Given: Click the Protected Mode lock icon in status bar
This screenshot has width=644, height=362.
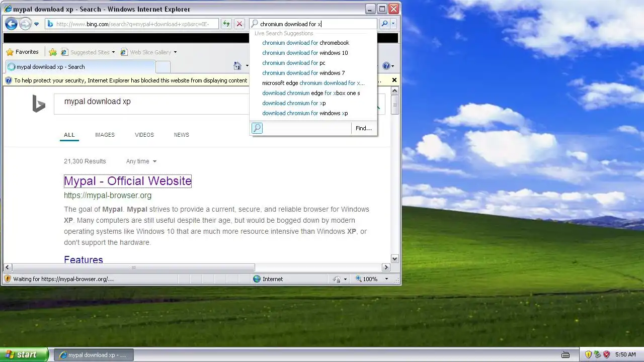Looking at the screenshot, I should click(x=337, y=279).
